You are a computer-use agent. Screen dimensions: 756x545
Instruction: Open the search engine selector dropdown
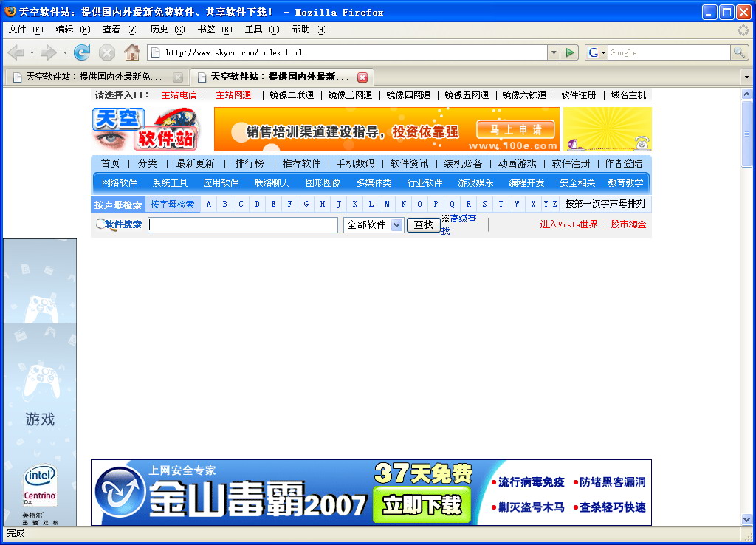coord(603,52)
